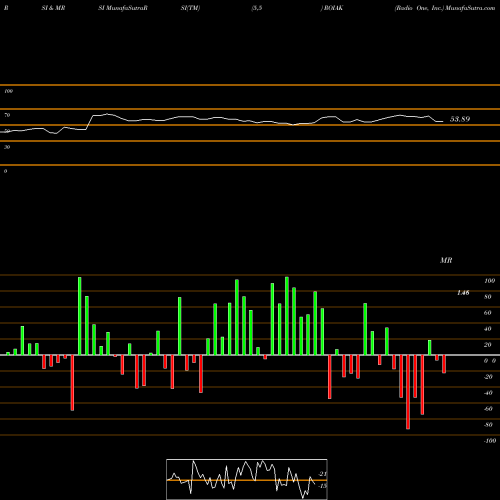The width and height of the screenshot is (500, 500).
Task: Click the 40 label on the MR axis
Action: (488, 329)
